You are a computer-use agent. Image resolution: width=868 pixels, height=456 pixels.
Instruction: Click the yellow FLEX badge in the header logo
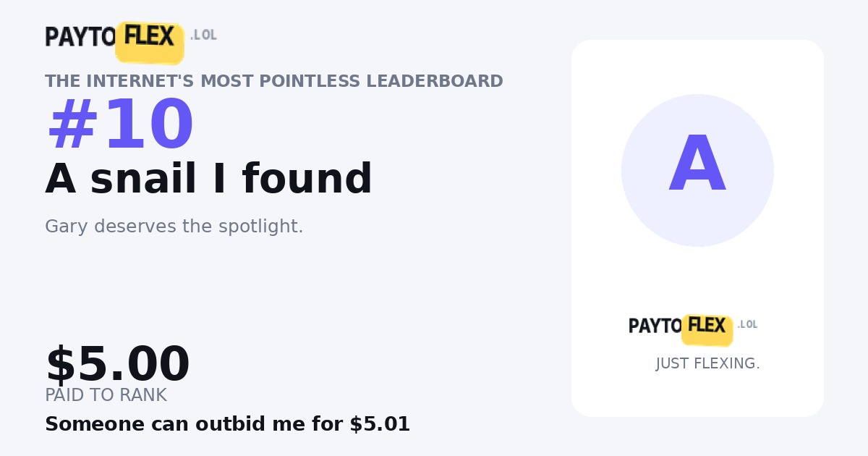point(150,41)
